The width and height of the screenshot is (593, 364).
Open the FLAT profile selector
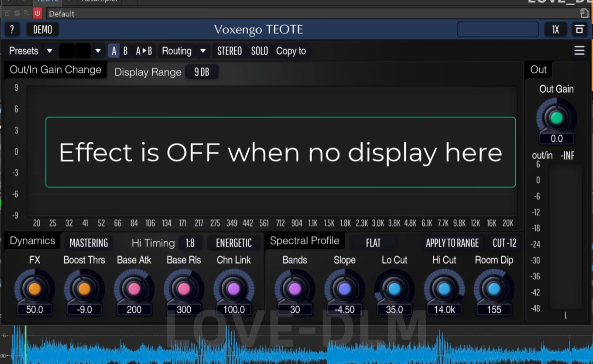373,243
